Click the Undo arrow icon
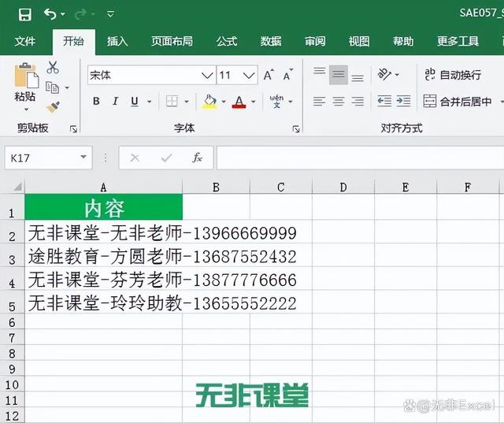This screenshot has height=423, width=504. 50,14
